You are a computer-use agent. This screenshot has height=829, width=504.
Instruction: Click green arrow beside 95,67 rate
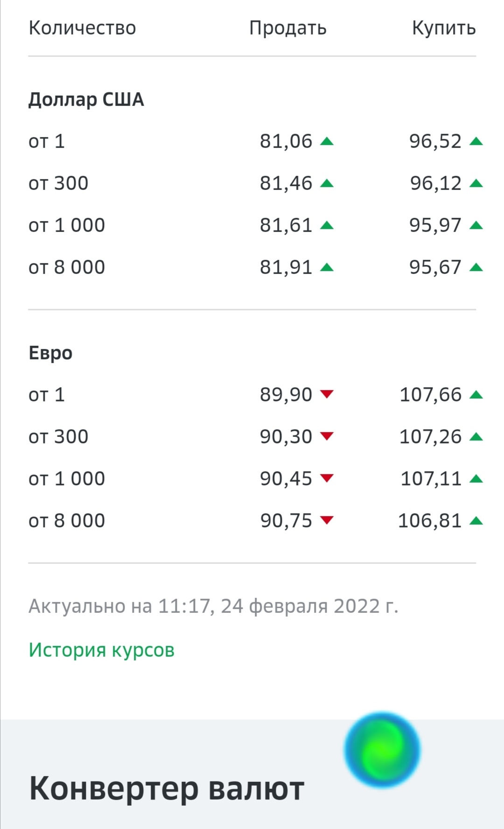pos(476,267)
